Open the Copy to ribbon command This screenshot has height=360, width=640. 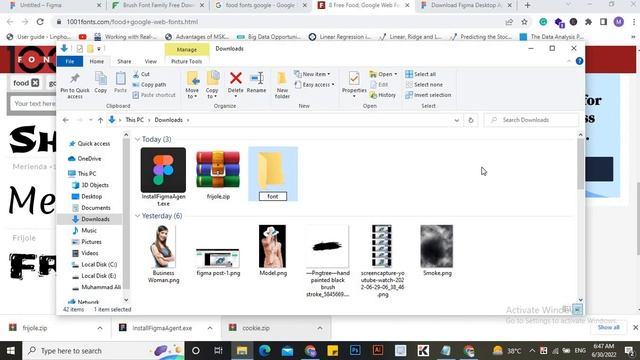pos(212,85)
